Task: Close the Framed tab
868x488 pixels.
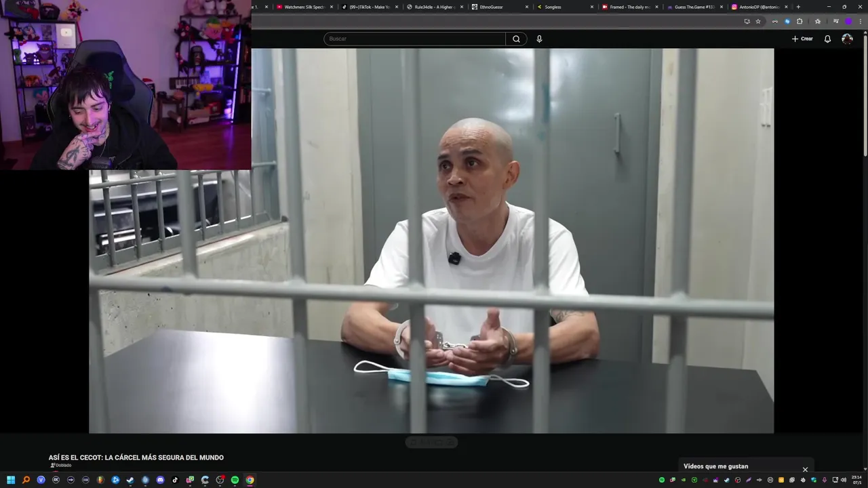Action: click(x=656, y=7)
